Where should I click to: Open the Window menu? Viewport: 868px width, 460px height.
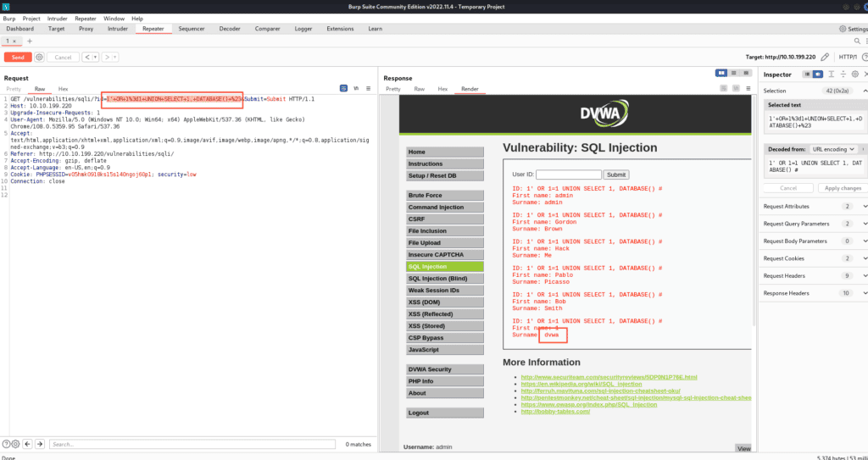tap(114, 19)
